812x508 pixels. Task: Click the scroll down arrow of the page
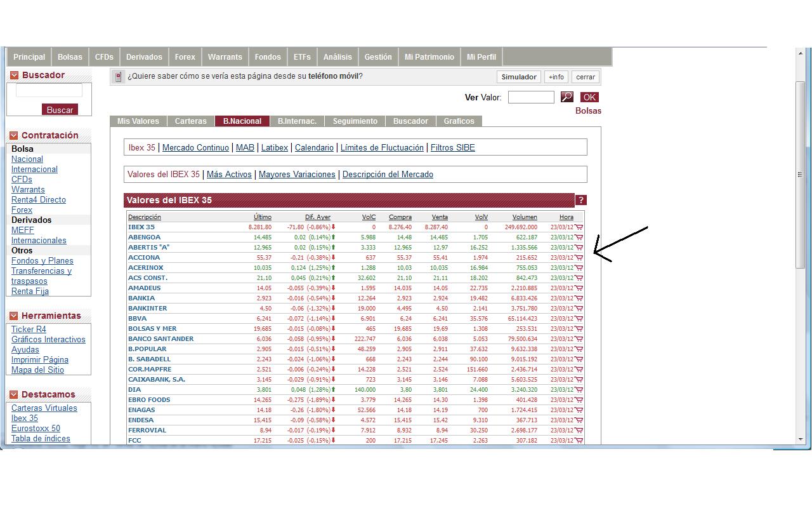(801, 439)
